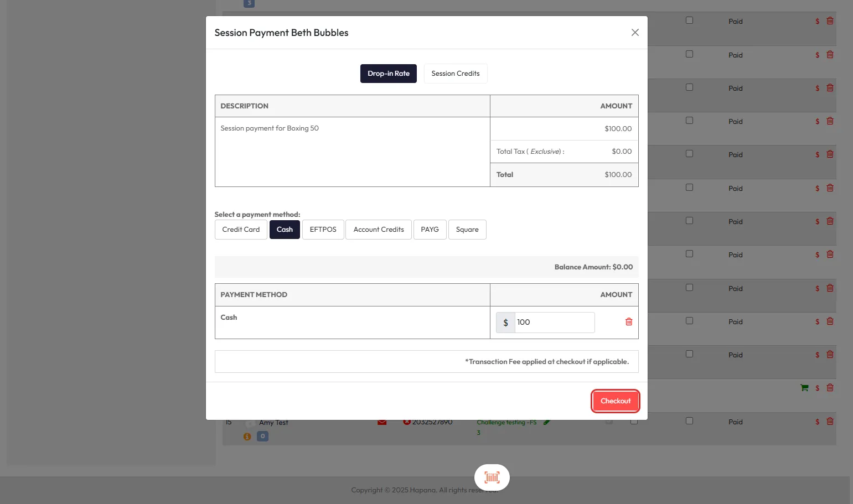Choose Square as payment method

click(467, 230)
